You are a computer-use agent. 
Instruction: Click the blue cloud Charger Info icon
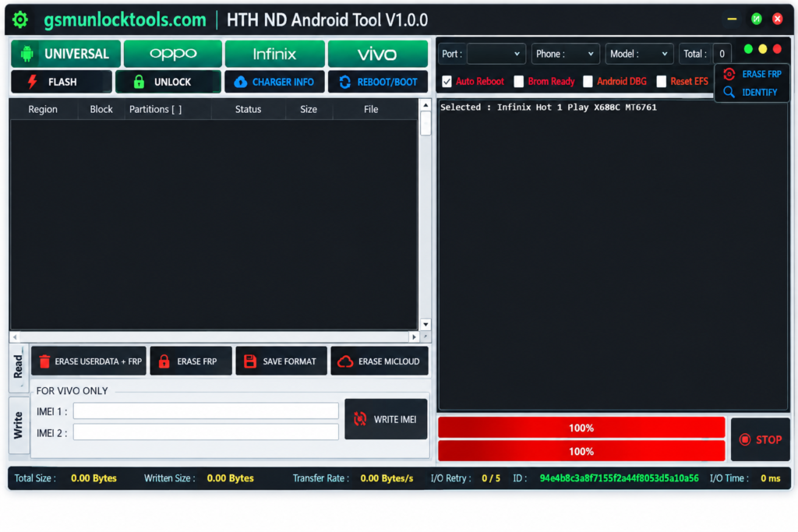point(240,82)
